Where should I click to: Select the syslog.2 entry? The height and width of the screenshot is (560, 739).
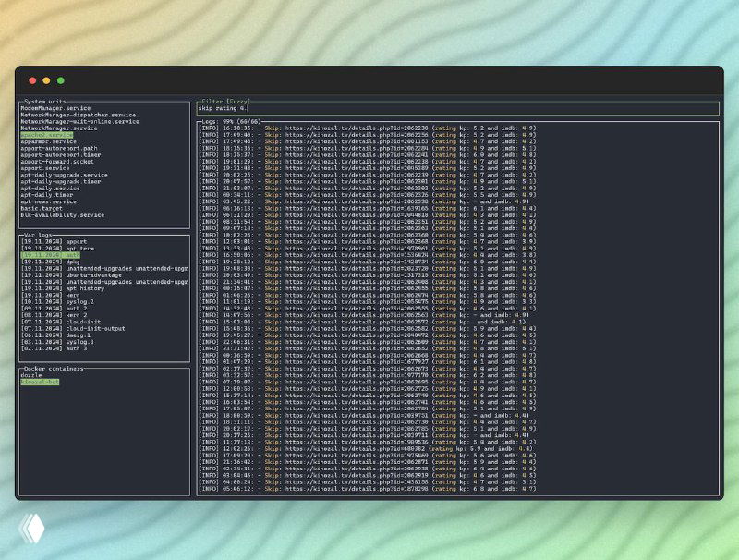click(x=57, y=299)
